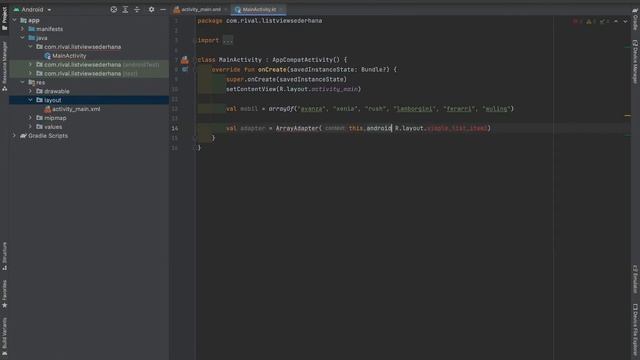Expand the test package node
The image size is (640, 360).
click(30, 73)
